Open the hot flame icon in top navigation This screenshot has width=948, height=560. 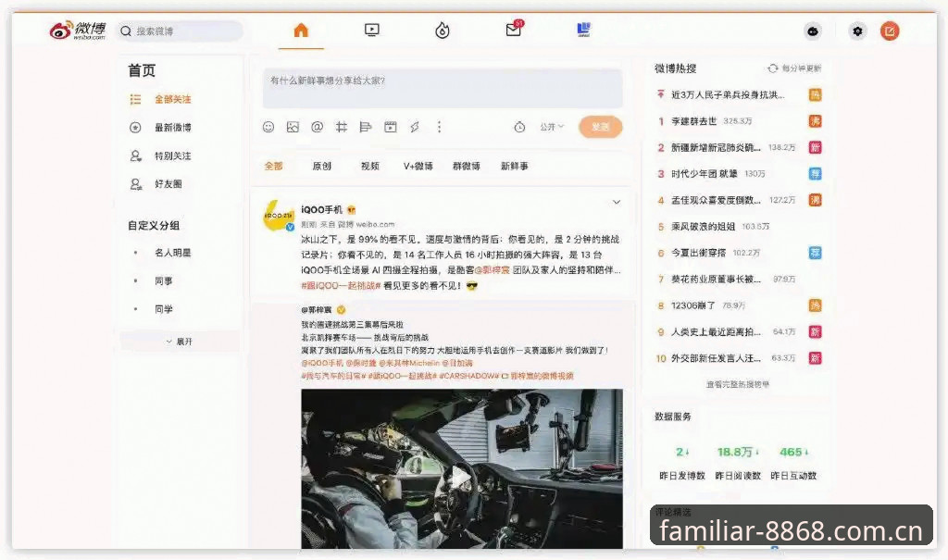[443, 31]
